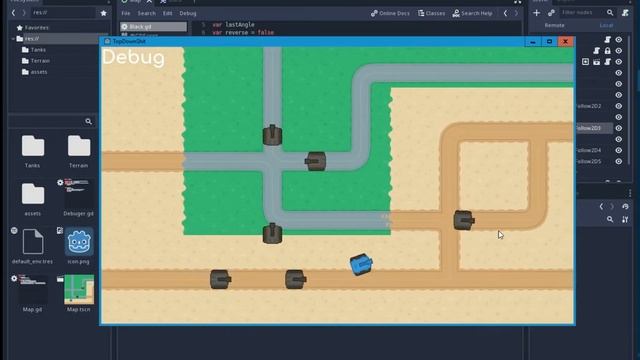Click the boxed-plus instance icon in scene tree

pyautogui.click(x=585, y=62)
